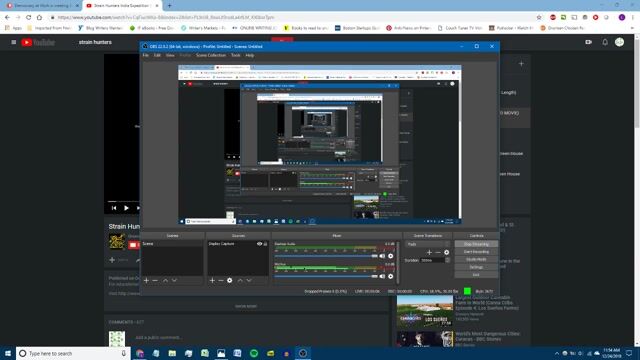Toggle visibility eye of Display Capture source
The image size is (640, 360).
coord(259,244)
